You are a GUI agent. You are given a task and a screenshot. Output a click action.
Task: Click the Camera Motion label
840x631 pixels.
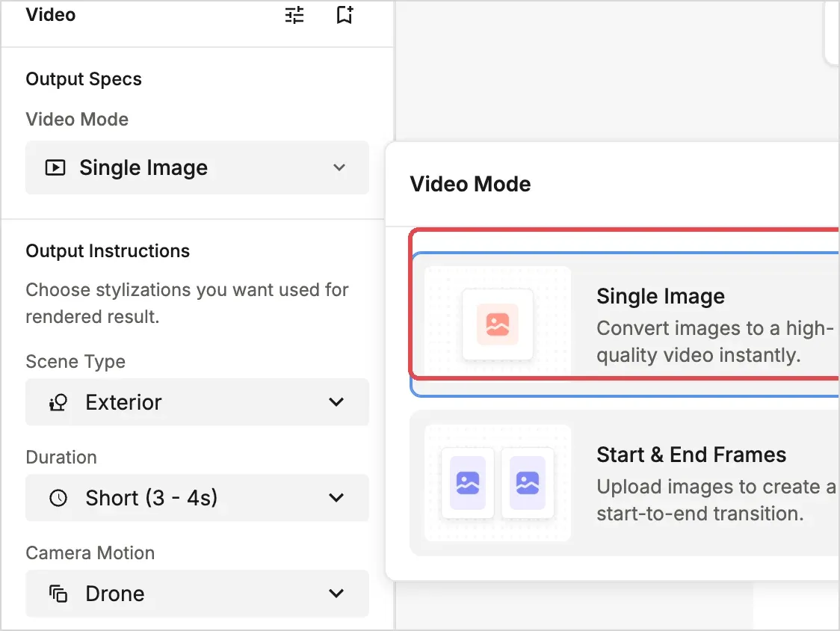point(90,552)
